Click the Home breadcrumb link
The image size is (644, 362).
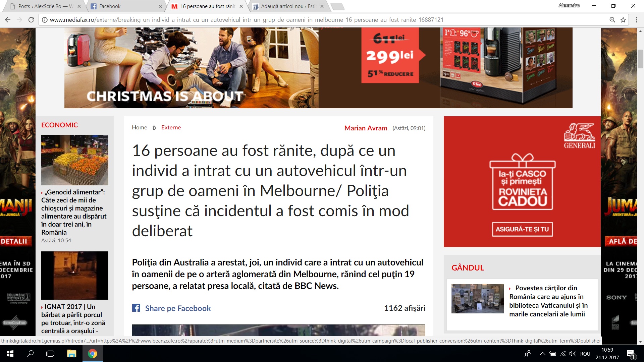pos(140,127)
